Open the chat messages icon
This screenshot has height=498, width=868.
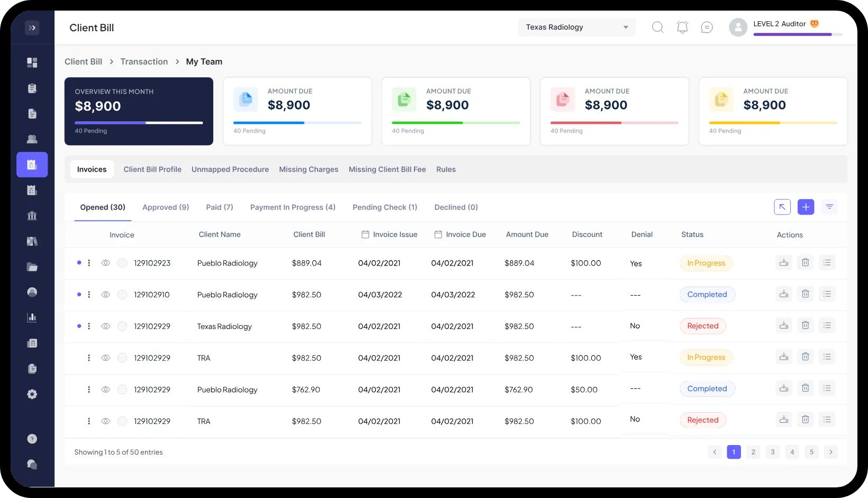click(x=707, y=28)
